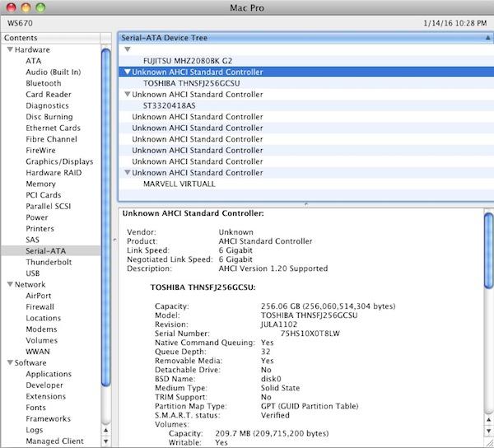Viewport: 494px width, 448px height.
Task: Open the Power hardware entry
Action: pyautogui.click(x=37, y=217)
